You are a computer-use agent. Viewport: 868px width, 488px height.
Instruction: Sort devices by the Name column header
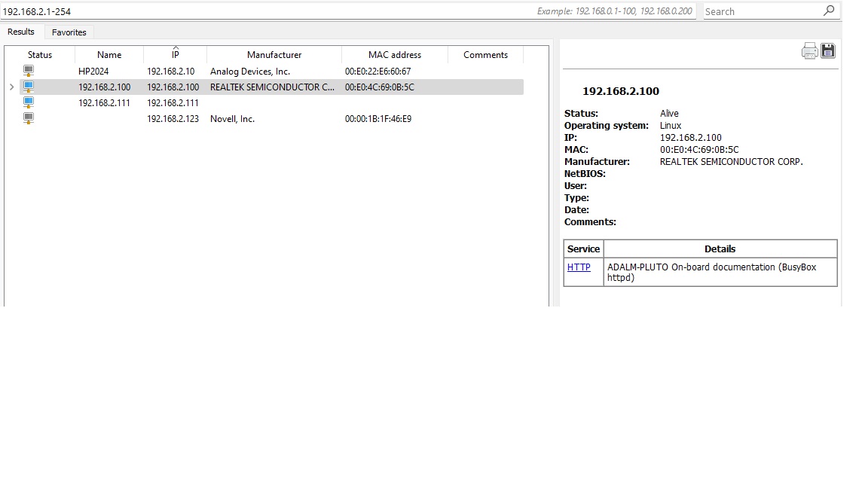coord(109,55)
